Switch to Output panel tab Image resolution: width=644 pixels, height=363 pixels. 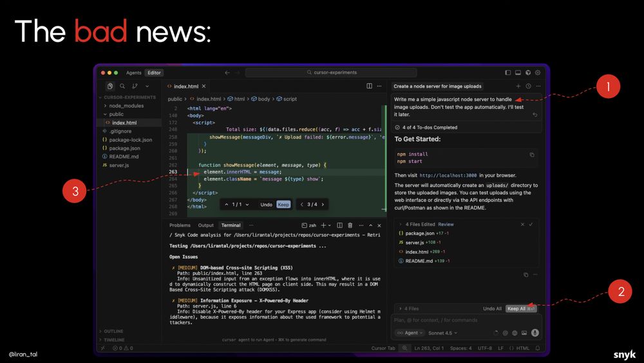(206, 225)
